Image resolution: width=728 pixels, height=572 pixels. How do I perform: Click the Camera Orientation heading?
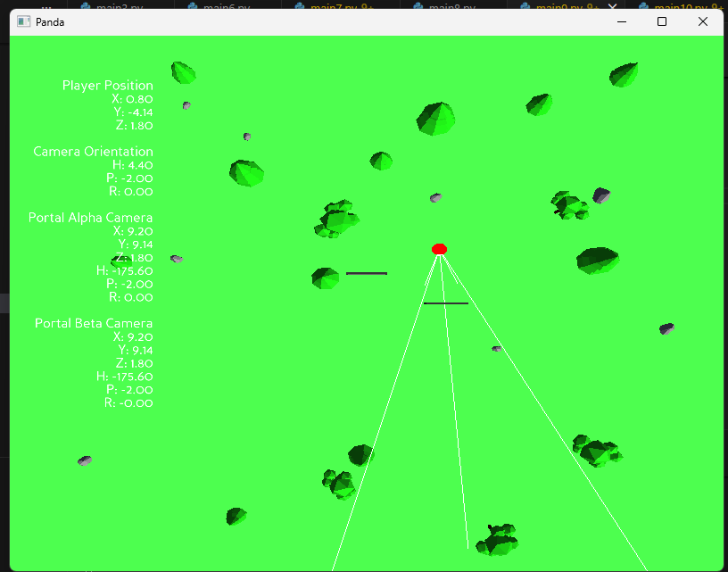(93, 152)
